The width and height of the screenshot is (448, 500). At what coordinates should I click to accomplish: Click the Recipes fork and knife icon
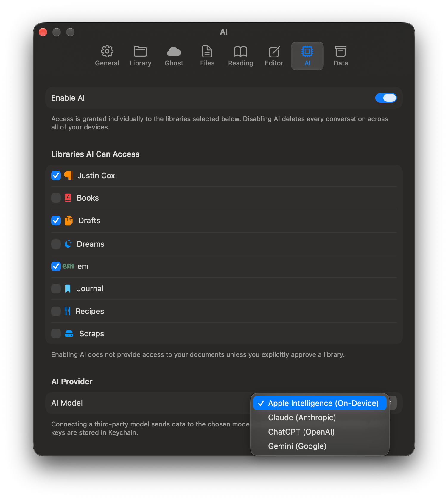click(x=67, y=311)
